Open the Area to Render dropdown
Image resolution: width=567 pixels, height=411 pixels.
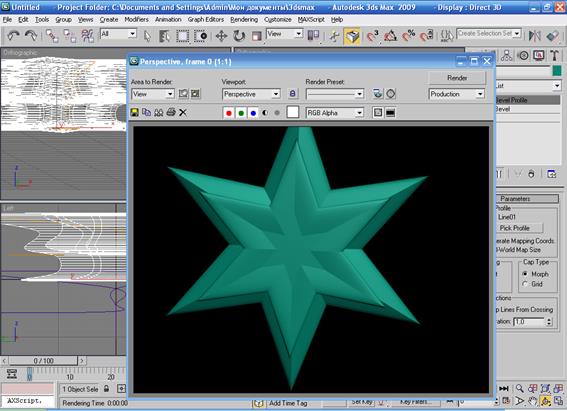click(153, 94)
